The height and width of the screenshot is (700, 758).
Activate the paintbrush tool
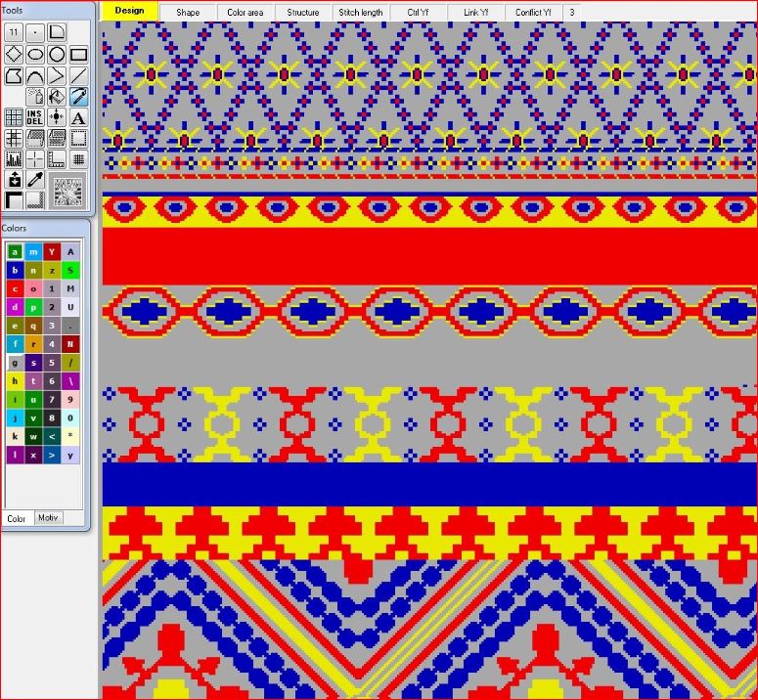[x=78, y=97]
